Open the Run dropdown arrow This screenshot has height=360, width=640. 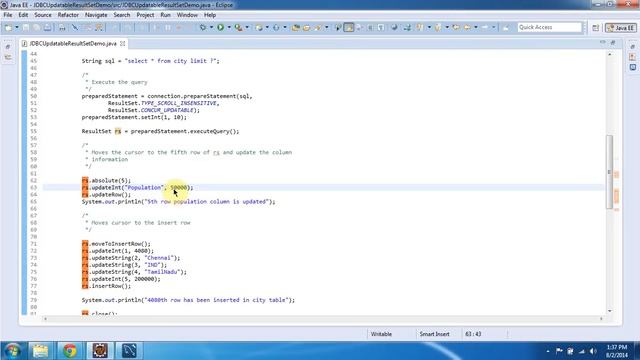click(229, 27)
